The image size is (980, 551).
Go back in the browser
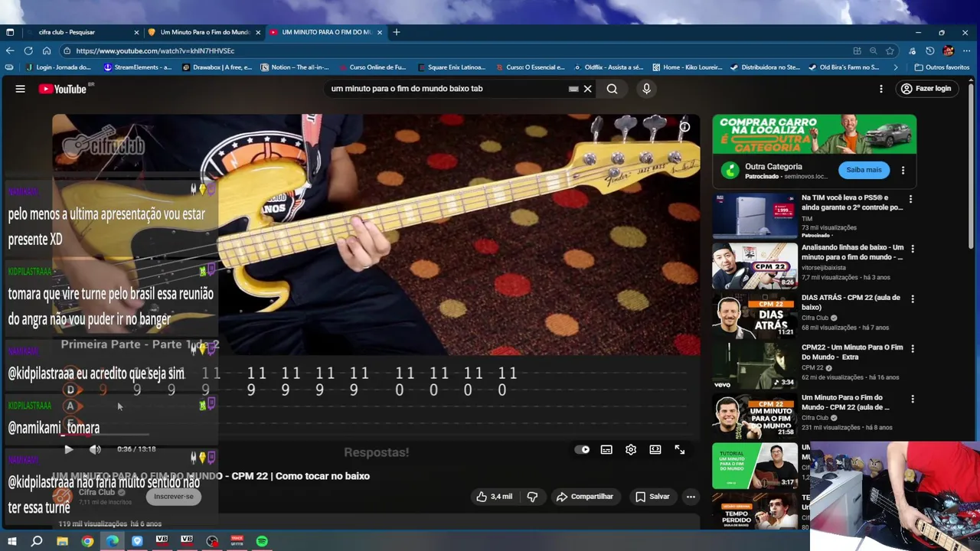tap(10, 51)
